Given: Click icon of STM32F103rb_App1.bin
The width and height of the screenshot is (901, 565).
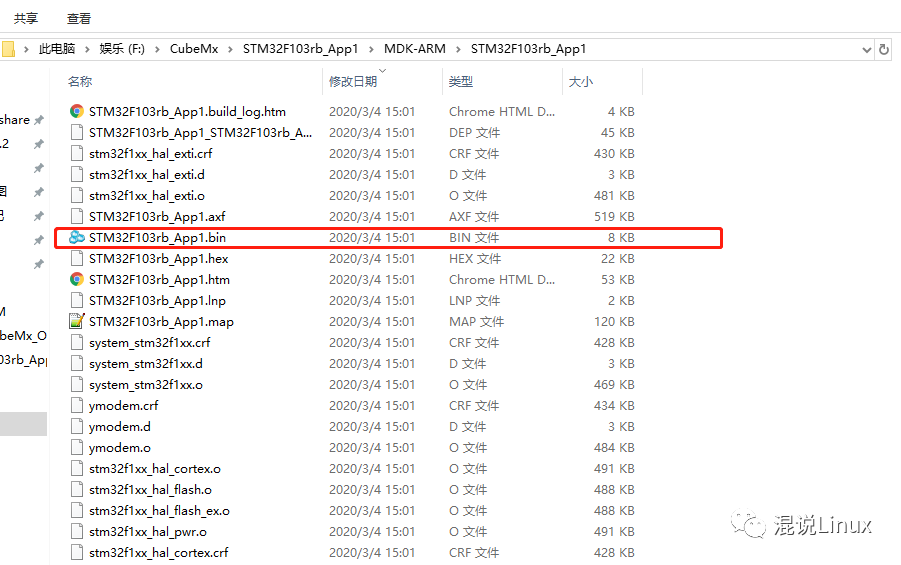Looking at the screenshot, I should click(76, 237).
